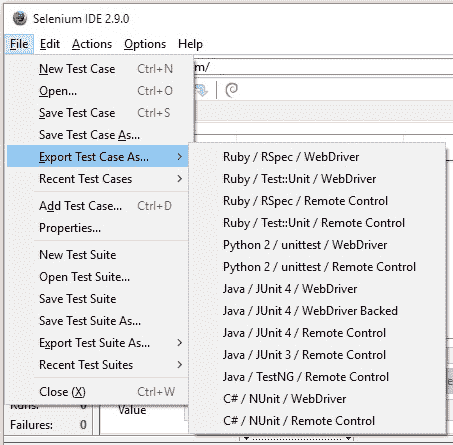
Task: Select the Open... menu entry
Action: 98,91
